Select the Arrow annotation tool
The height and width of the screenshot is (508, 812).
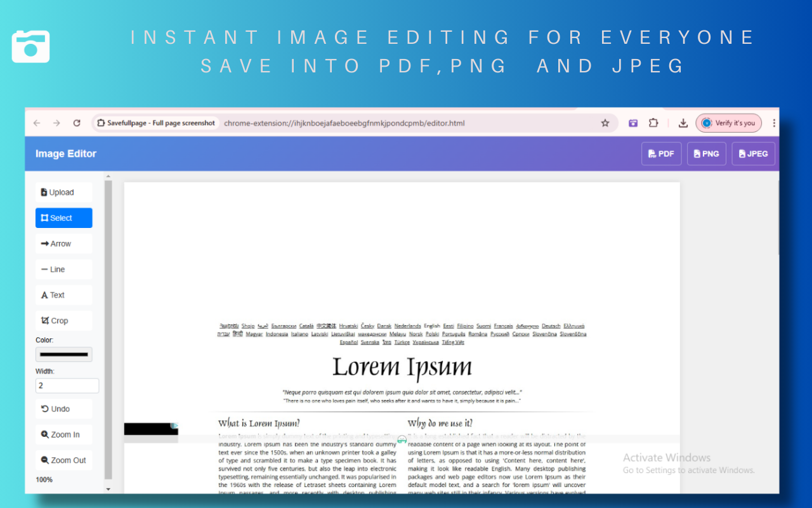[63, 243]
